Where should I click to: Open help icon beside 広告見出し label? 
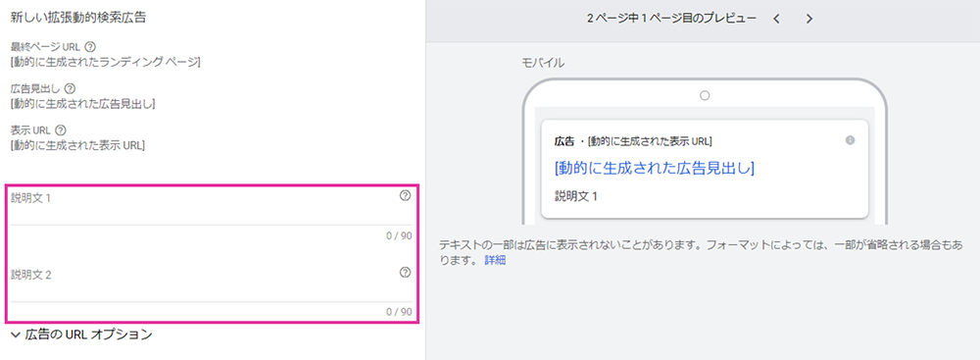tap(70, 89)
